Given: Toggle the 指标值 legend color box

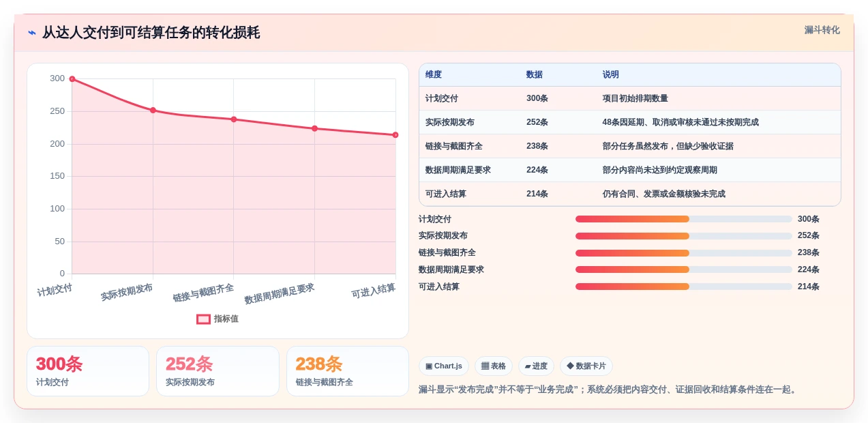Looking at the screenshot, I should coord(203,319).
